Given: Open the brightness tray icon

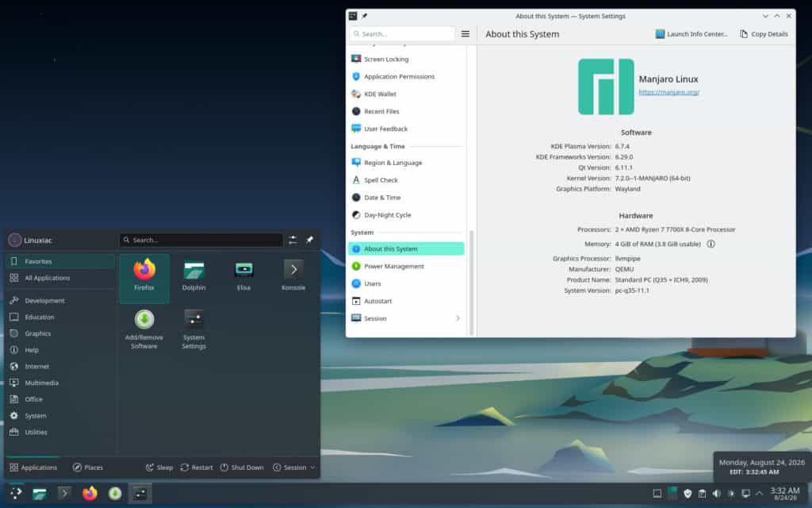Looking at the screenshot, I should tap(731, 494).
